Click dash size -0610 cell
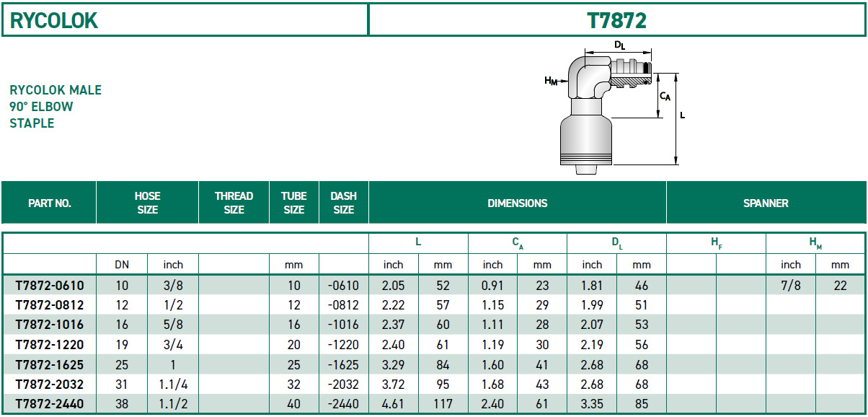 (344, 286)
